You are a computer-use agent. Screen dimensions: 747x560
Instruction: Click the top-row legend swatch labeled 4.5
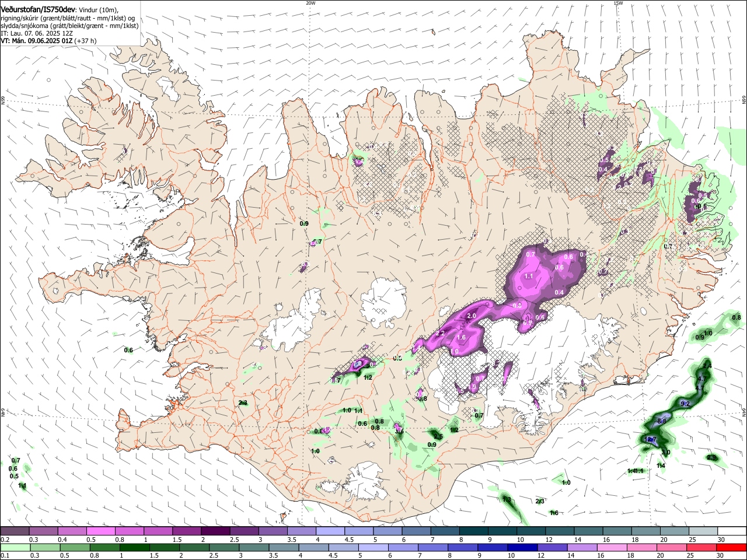pos(358,531)
